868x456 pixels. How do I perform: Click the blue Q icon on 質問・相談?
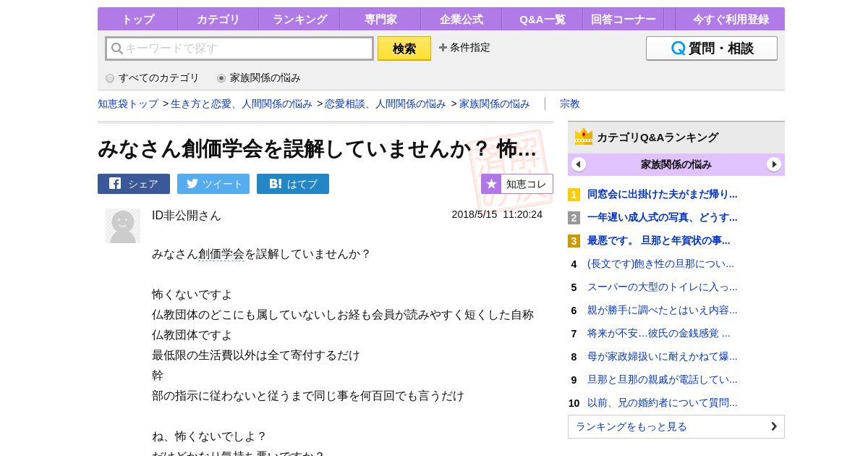678,48
